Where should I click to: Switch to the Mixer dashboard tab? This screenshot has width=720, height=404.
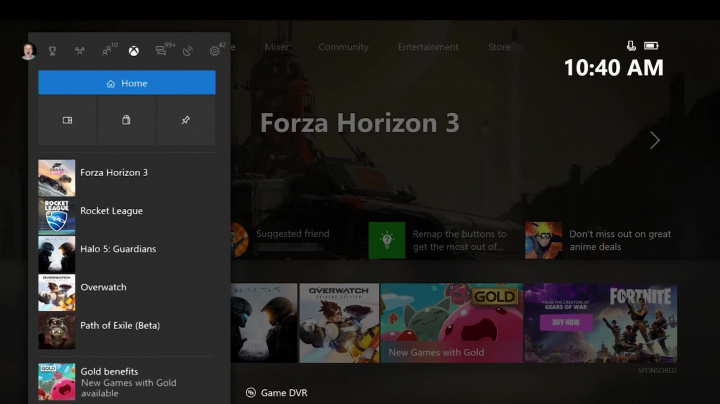[x=277, y=47]
